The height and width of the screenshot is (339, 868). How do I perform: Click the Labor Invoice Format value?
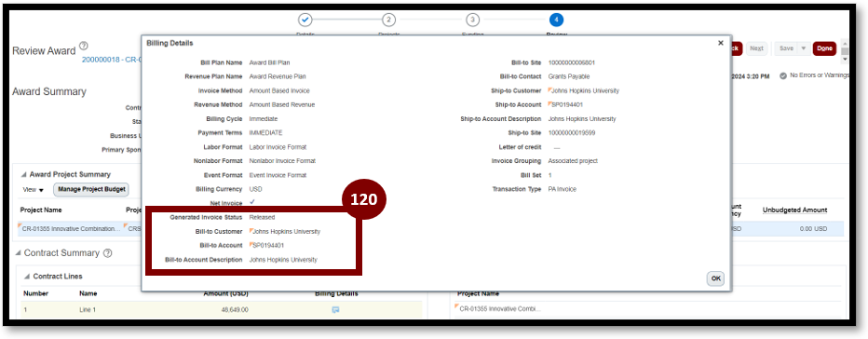coord(278,147)
